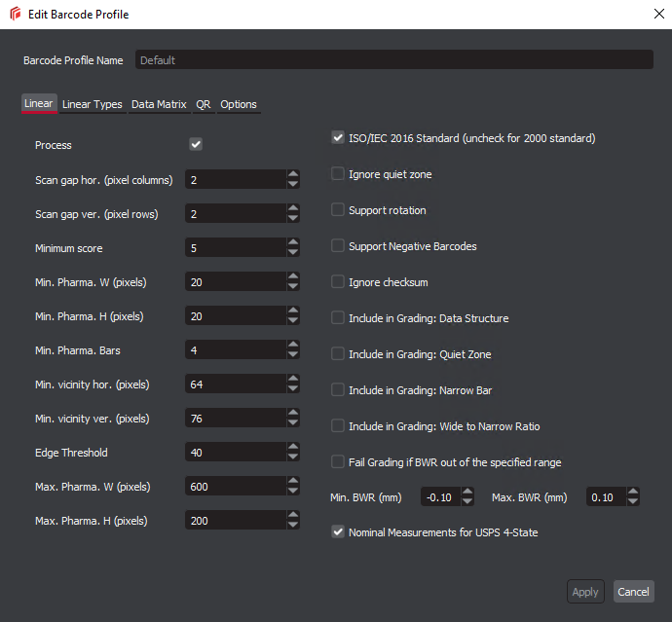Decrease the Minimum score value

293,253
